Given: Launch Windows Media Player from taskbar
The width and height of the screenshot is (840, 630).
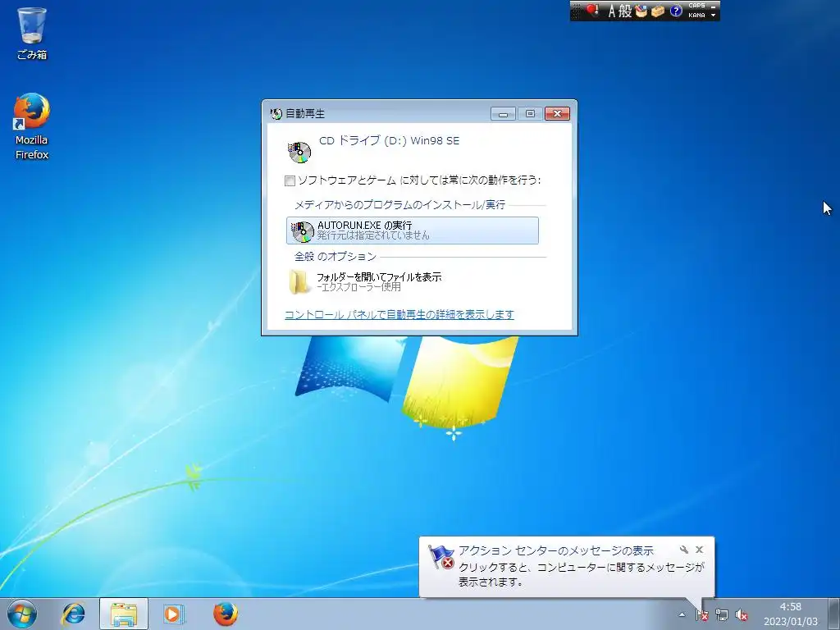Looking at the screenshot, I should point(173,614).
